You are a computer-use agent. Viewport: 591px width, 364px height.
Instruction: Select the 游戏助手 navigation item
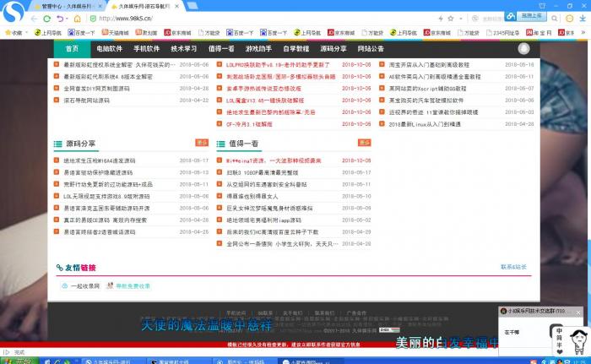[258, 48]
